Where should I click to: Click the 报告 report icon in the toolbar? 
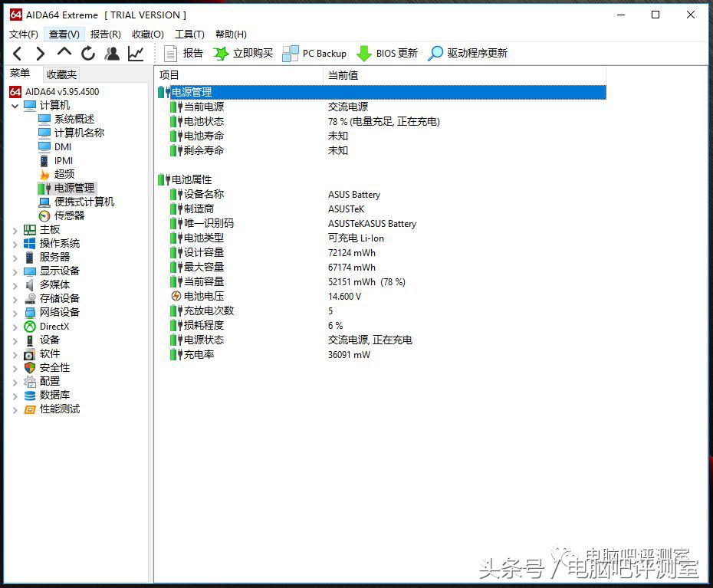pos(182,53)
